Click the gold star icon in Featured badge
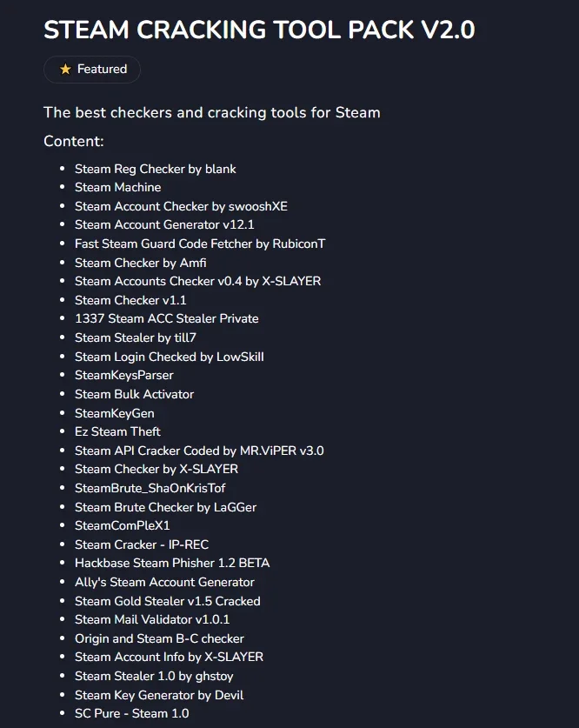The height and width of the screenshot is (728, 579). click(x=65, y=70)
